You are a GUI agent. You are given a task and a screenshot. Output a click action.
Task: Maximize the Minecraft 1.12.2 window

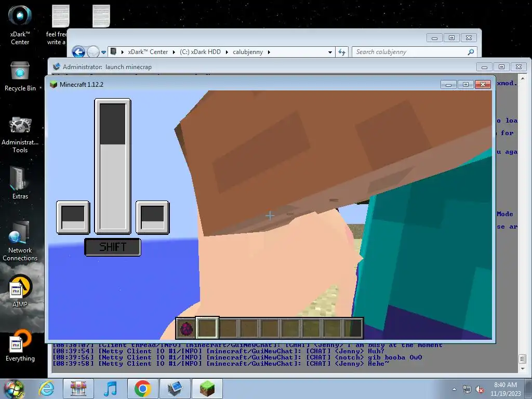click(465, 85)
